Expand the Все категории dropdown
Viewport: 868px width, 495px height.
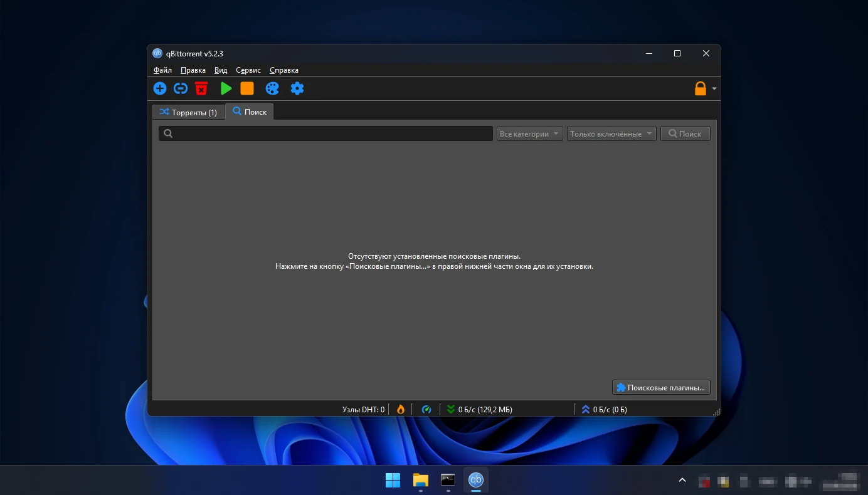coord(530,133)
